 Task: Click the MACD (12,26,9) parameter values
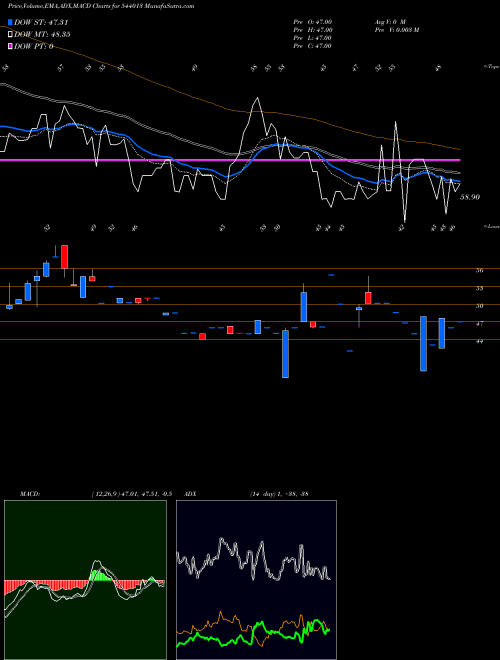click(131, 493)
